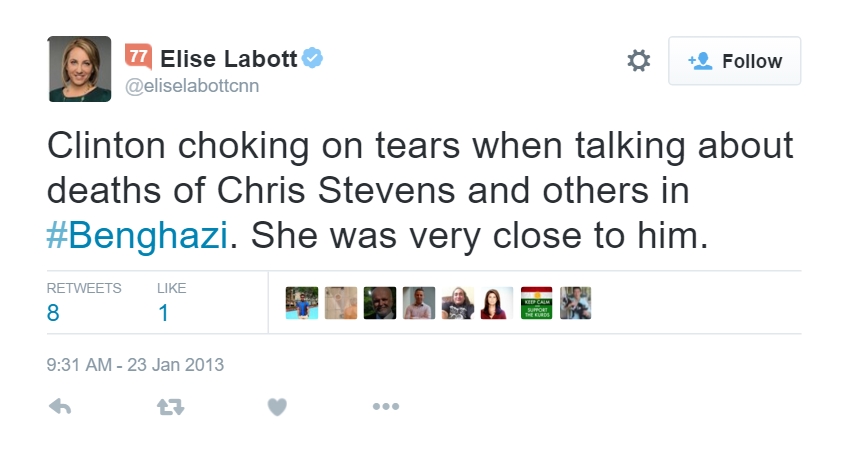
Task: Like the tweet with the heart icon
Action: point(277,407)
